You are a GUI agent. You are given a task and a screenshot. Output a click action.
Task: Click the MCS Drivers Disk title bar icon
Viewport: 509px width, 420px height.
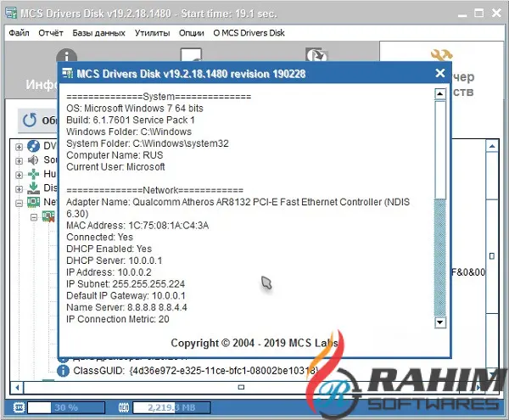11,13
